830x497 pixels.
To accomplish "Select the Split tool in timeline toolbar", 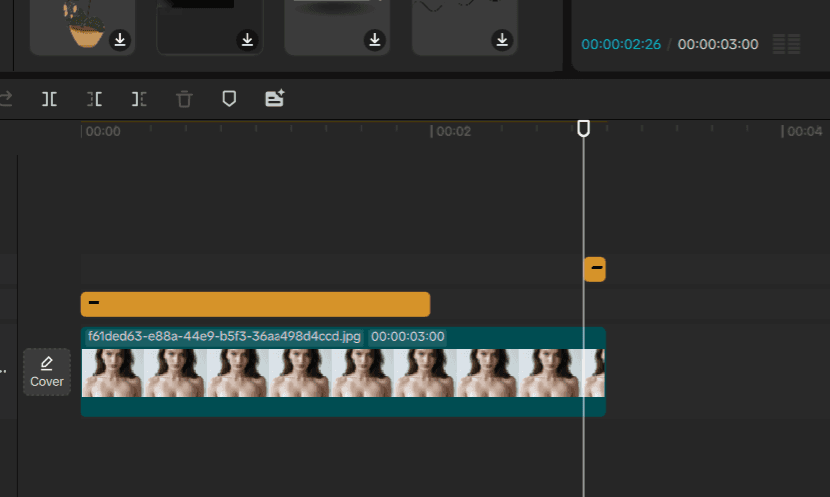I will click(x=49, y=99).
